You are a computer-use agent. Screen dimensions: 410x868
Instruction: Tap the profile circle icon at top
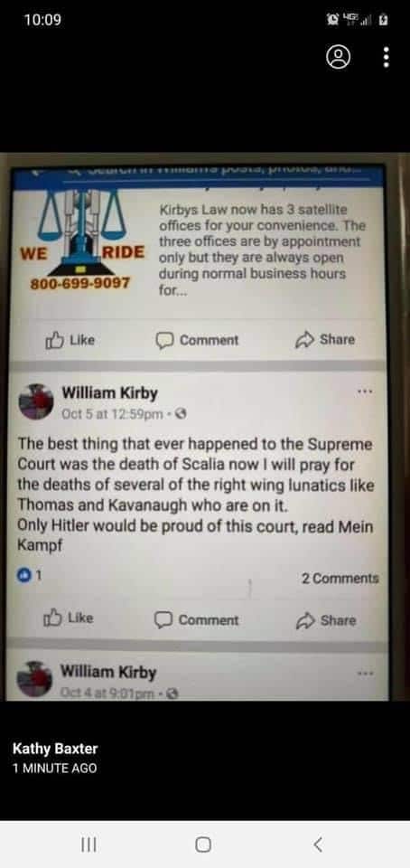click(x=338, y=57)
